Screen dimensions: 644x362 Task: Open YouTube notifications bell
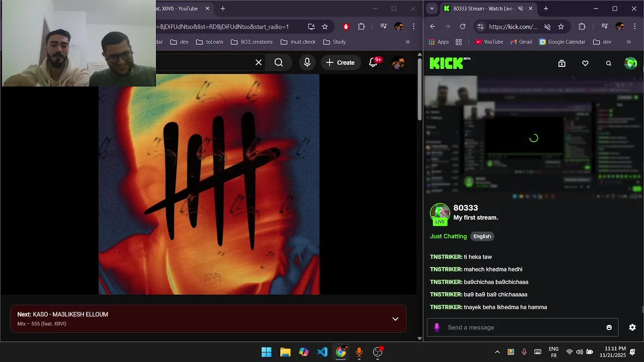pyautogui.click(x=373, y=62)
